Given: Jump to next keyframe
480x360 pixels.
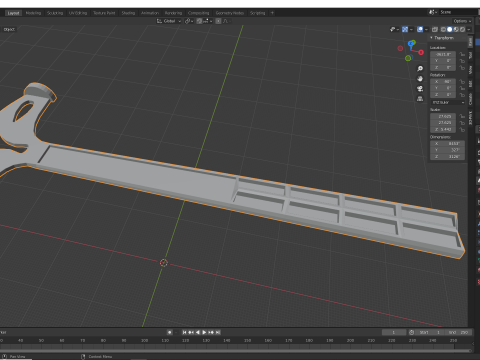Looking at the screenshot, I should tap(211, 332).
